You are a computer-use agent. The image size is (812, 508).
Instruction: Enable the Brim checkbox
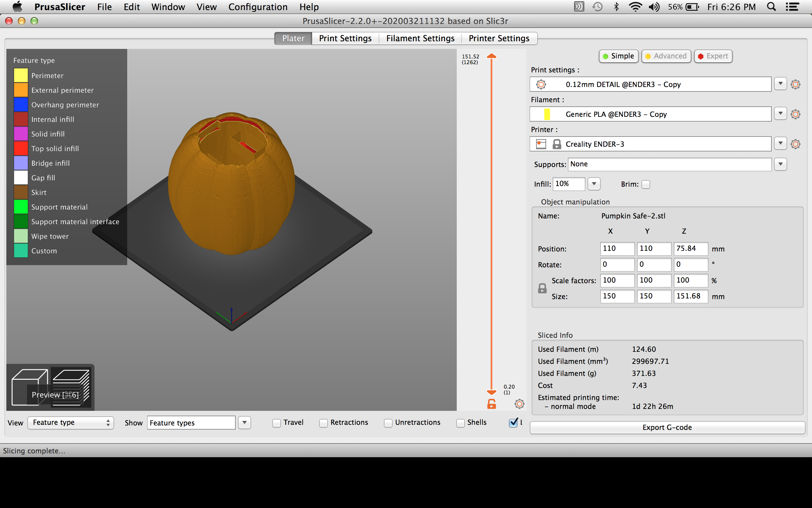(x=645, y=184)
